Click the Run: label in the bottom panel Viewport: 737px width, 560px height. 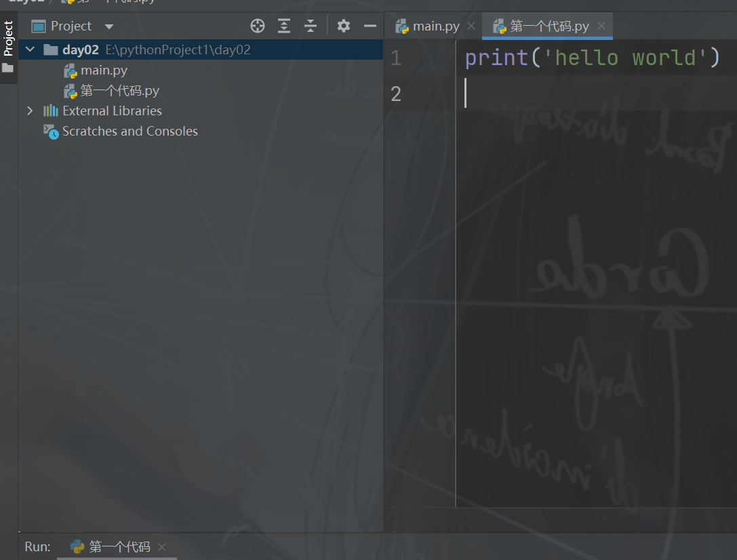point(37,547)
